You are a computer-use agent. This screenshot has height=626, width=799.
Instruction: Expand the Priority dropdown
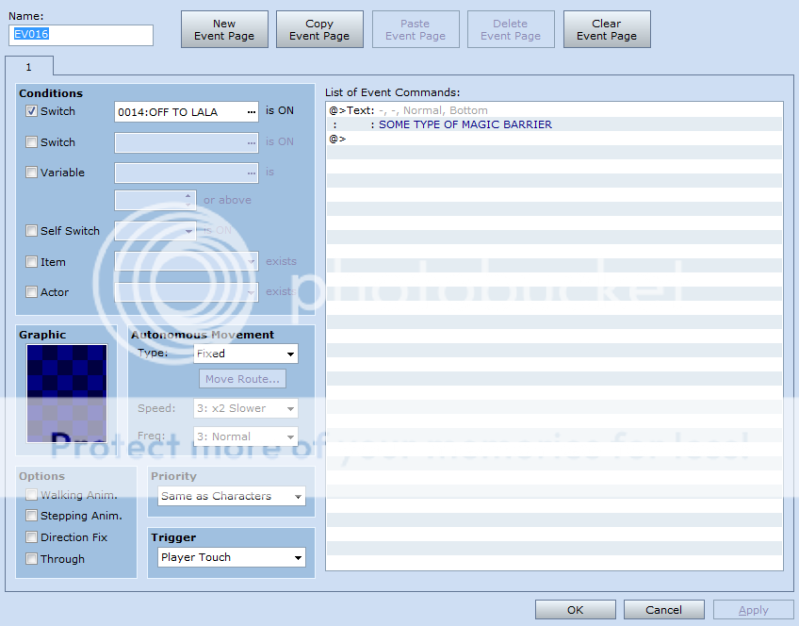[x=231, y=496]
